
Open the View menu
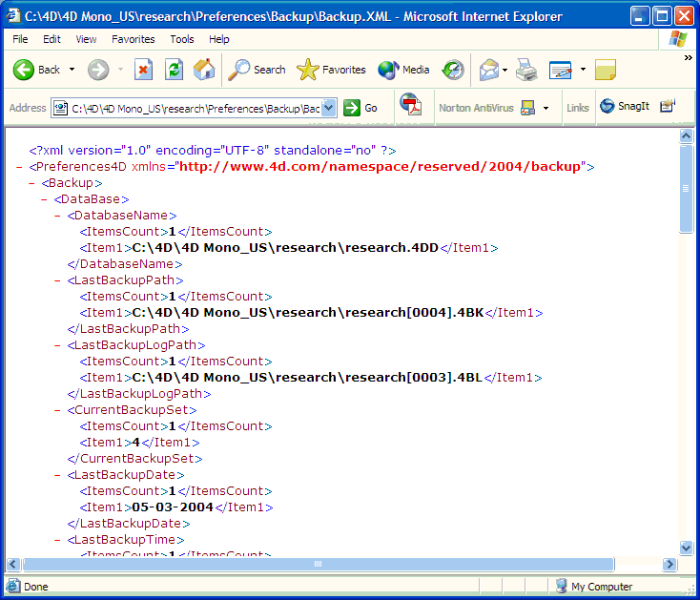click(86, 39)
